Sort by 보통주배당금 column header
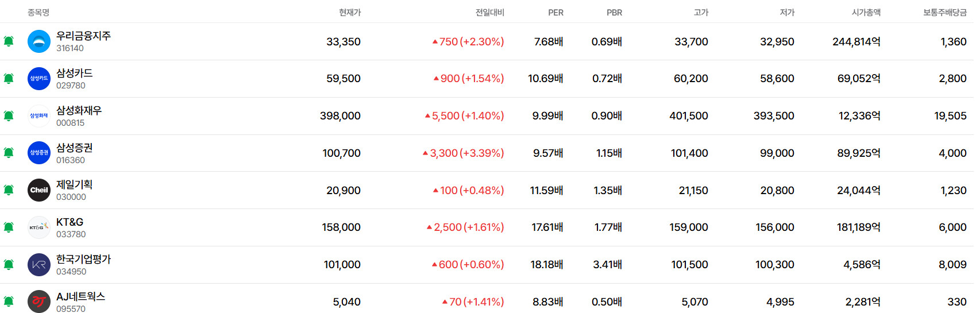Screen dimensions: 980x313 944,12
